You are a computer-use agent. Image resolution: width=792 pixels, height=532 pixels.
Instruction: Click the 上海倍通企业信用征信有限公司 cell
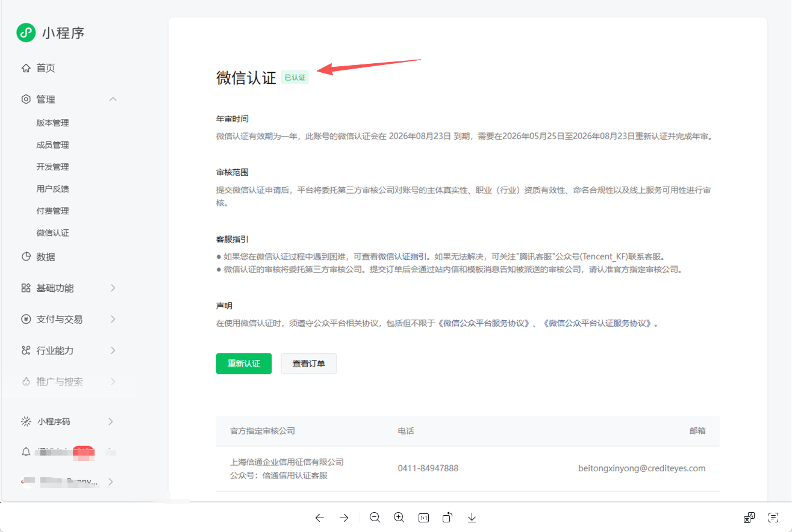(287, 462)
